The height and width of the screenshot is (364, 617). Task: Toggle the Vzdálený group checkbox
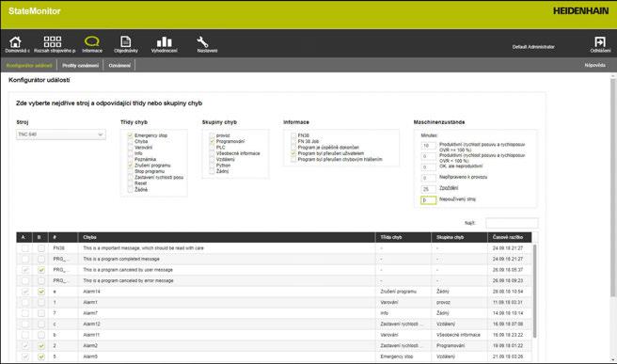[x=213, y=159]
